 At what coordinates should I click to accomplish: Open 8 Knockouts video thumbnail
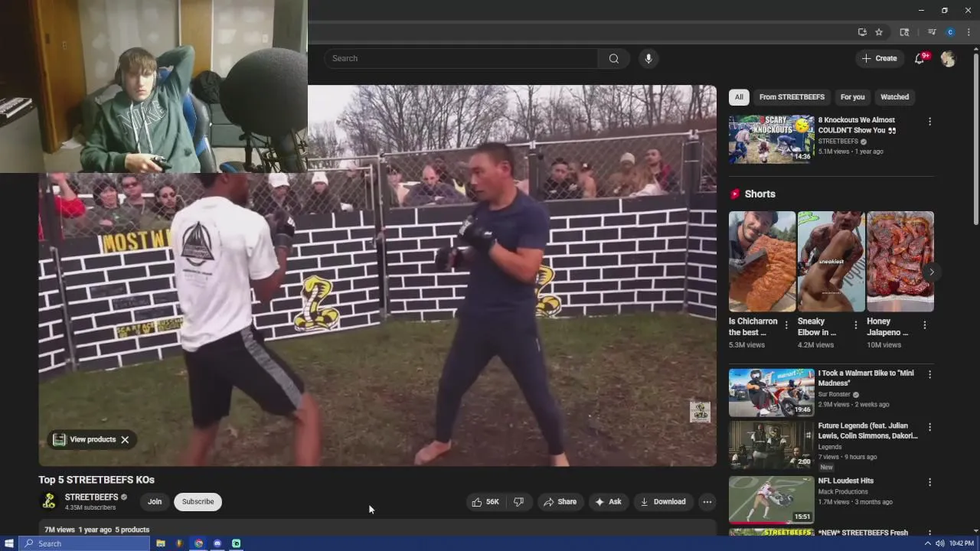tap(771, 139)
